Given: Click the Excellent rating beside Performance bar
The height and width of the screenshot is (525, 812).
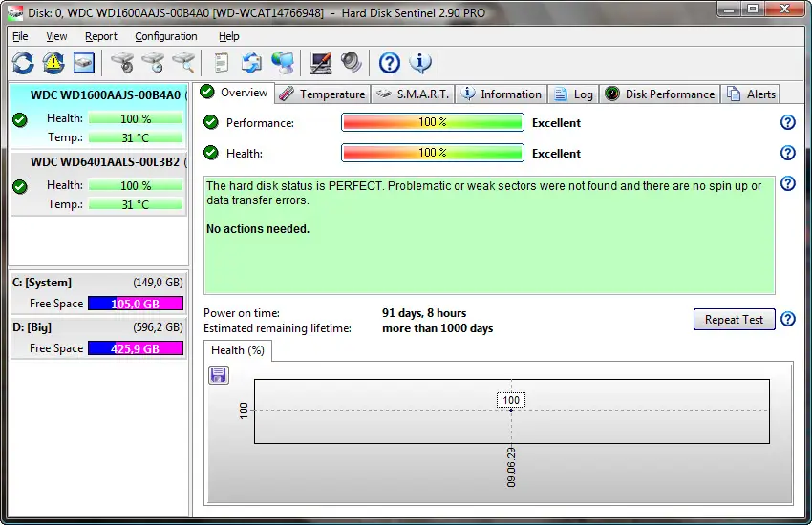Looking at the screenshot, I should click(x=556, y=122).
